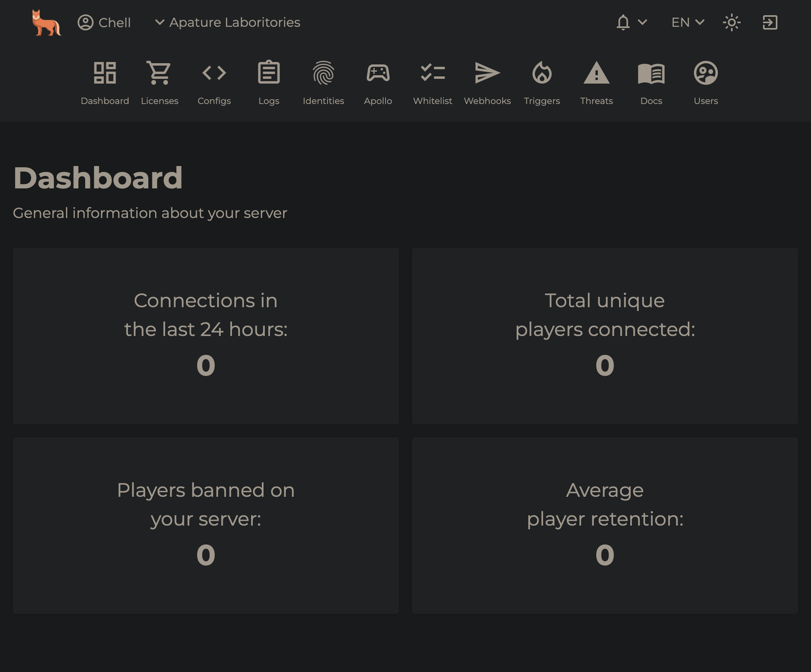This screenshot has height=672, width=811.
Task: Open the Threats panel
Action: pyautogui.click(x=597, y=81)
